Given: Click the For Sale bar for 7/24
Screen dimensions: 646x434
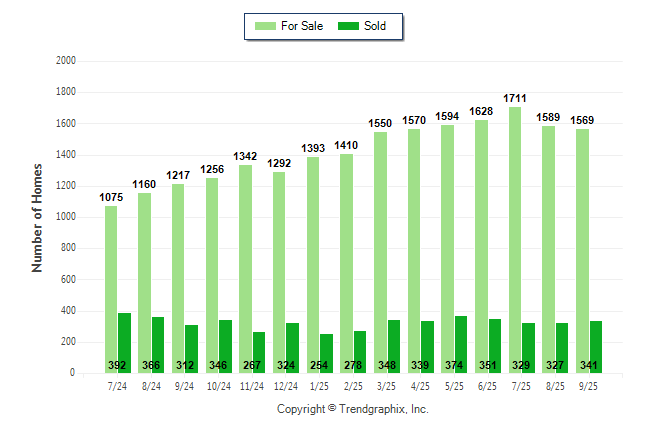Looking at the screenshot, I should [x=111, y=290].
